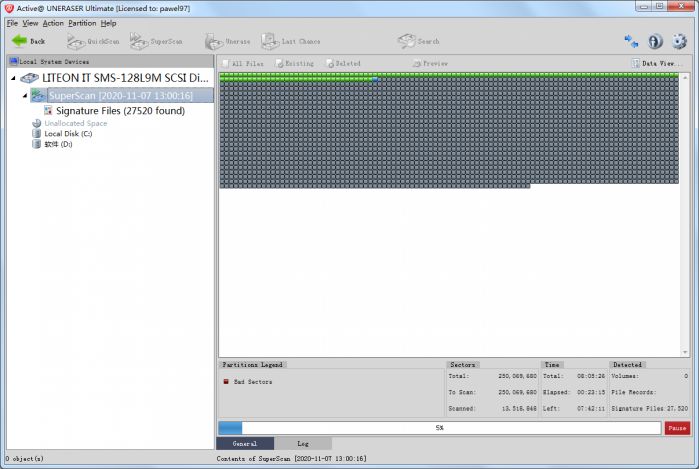Click the '0 object(s)' status bar text
699x469 pixels.
coord(25,458)
